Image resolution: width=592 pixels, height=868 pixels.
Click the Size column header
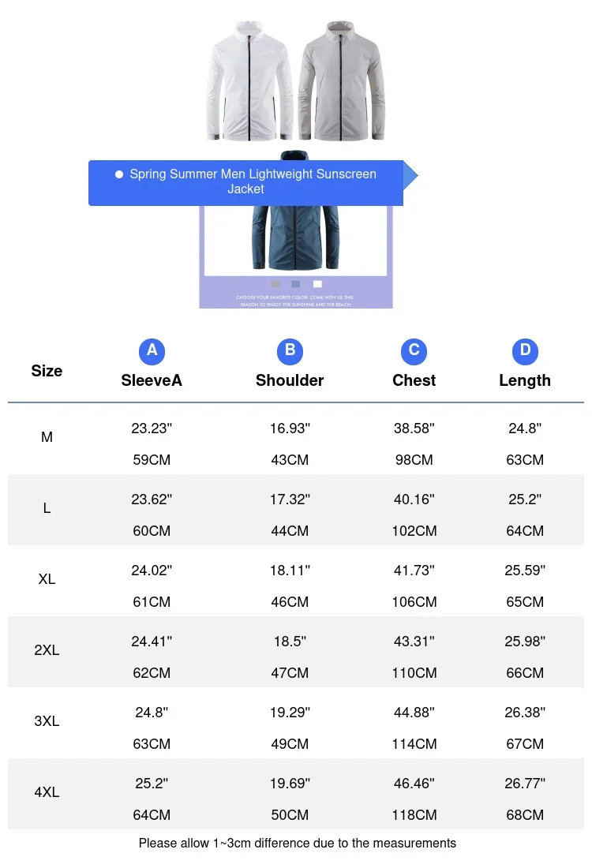coord(47,371)
